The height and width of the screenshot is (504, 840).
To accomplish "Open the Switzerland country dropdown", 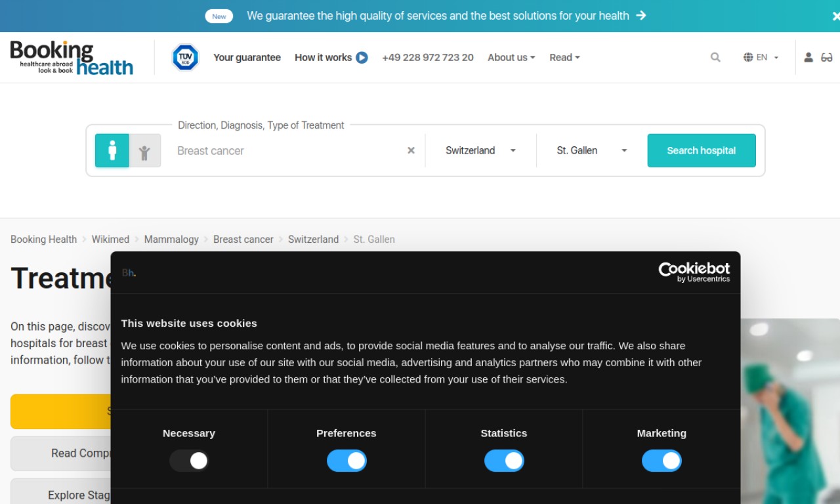I will [x=481, y=150].
